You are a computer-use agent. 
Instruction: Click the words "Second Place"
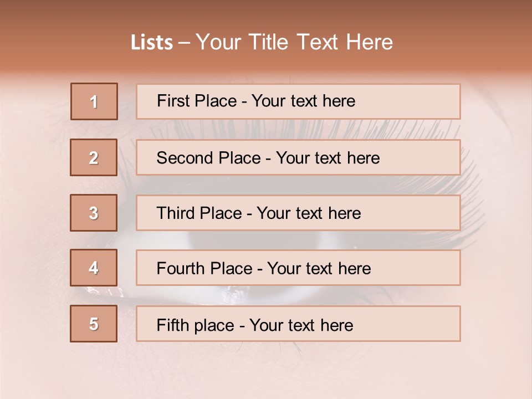click(207, 158)
